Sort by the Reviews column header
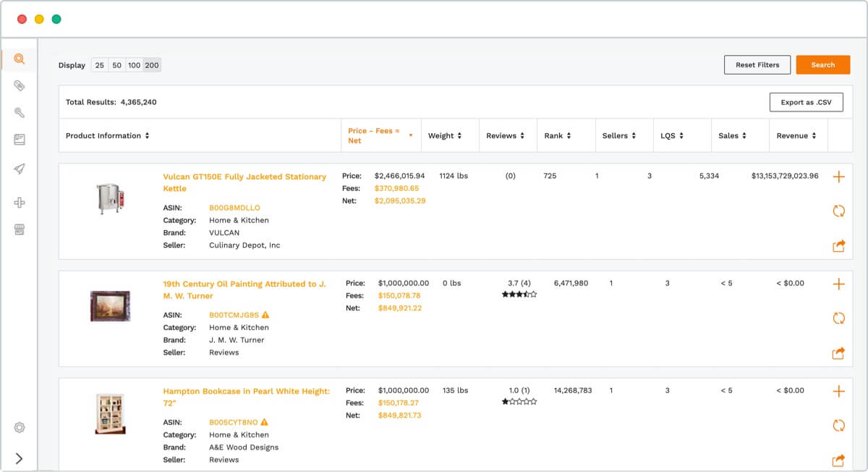 coord(505,135)
